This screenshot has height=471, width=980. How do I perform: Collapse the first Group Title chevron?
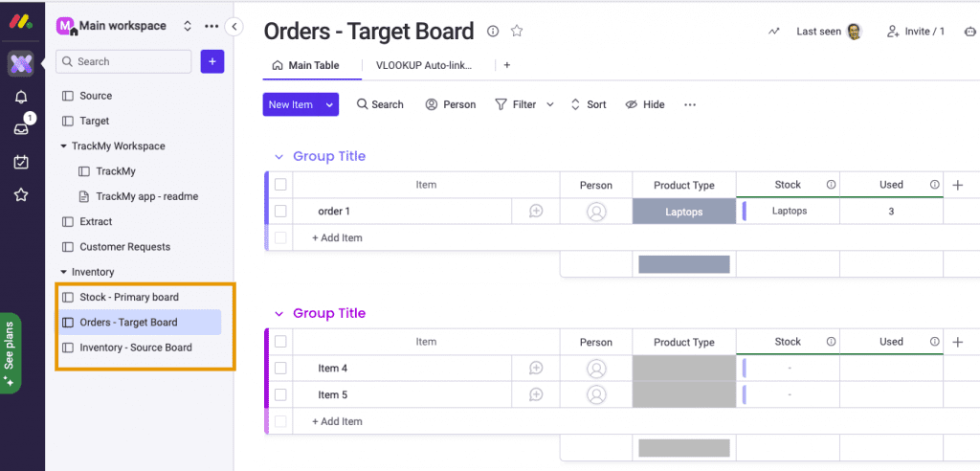278,156
